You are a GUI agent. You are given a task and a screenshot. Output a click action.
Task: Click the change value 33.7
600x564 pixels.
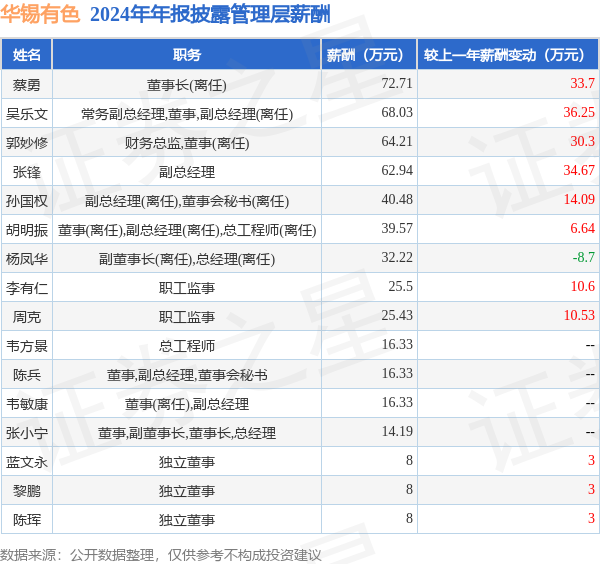[x=582, y=83]
